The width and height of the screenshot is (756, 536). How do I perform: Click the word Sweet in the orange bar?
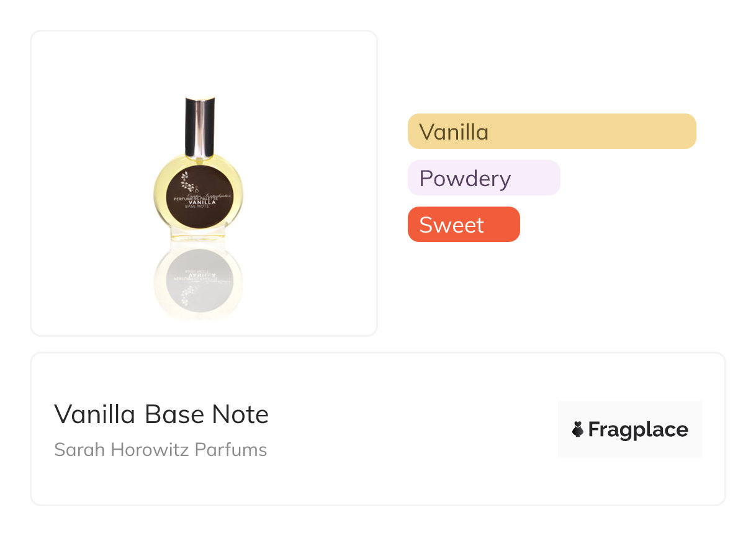[451, 225]
